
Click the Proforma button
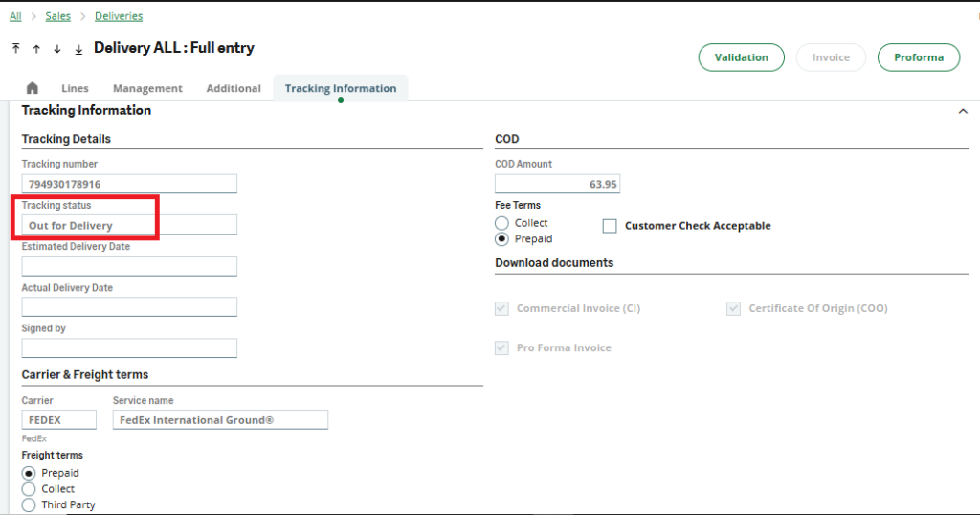[x=918, y=57]
